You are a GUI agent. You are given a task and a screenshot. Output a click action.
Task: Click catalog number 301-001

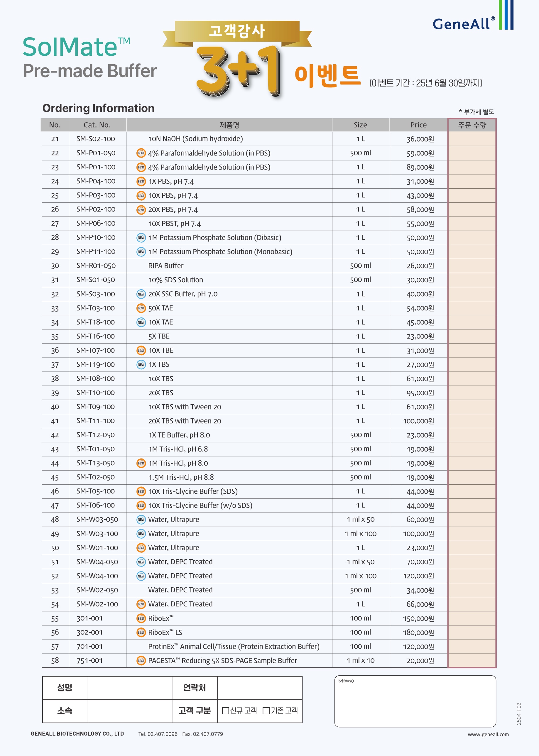point(89,618)
